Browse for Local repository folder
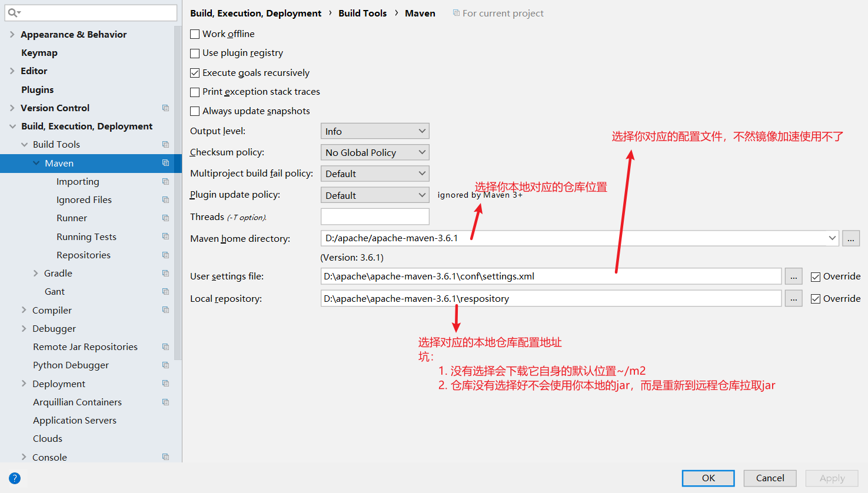The image size is (868, 493). [x=793, y=299]
